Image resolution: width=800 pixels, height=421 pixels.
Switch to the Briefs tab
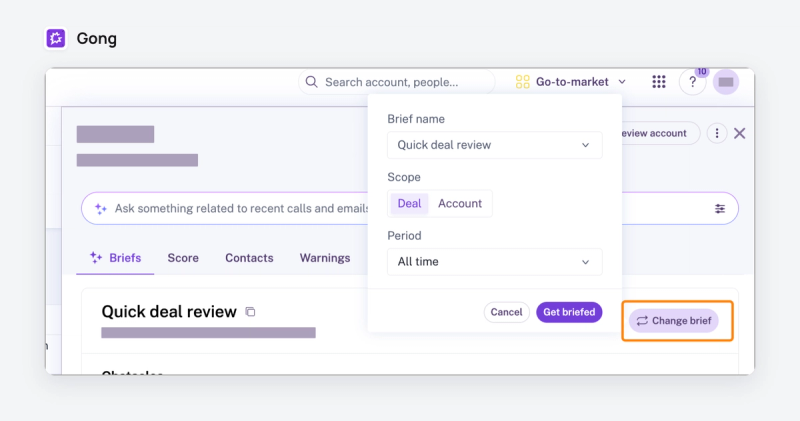click(x=115, y=258)
